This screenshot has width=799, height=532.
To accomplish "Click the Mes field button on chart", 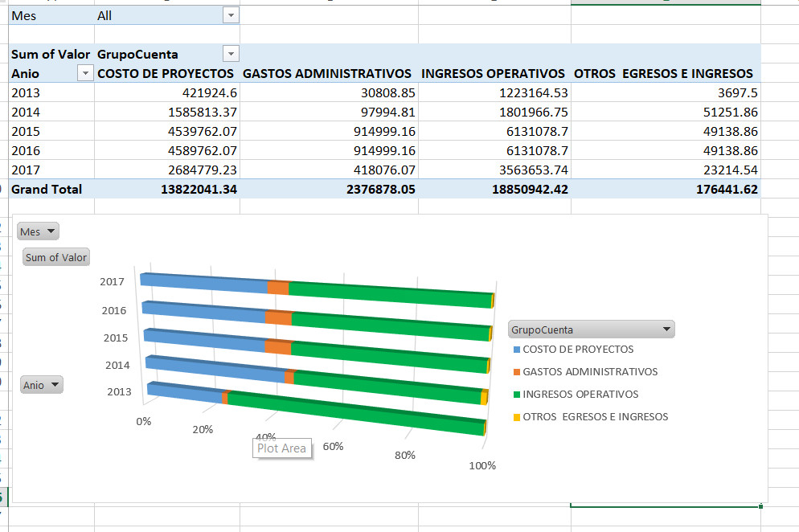I will point(39,231).
